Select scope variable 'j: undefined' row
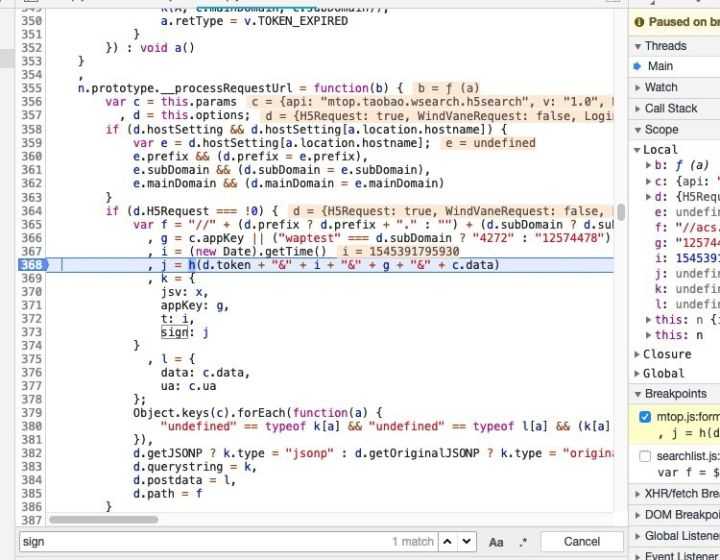This screenshot has width=720, height=560. tap(687, 274)
